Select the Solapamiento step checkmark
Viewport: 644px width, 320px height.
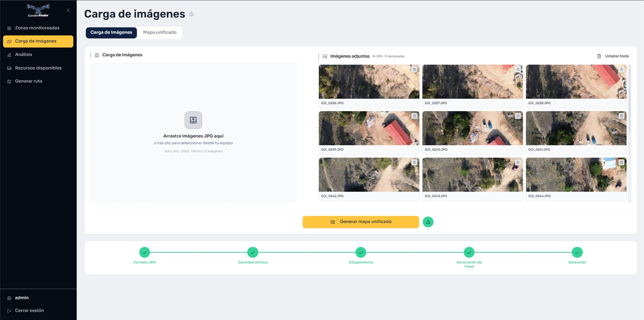pos(361,252)
